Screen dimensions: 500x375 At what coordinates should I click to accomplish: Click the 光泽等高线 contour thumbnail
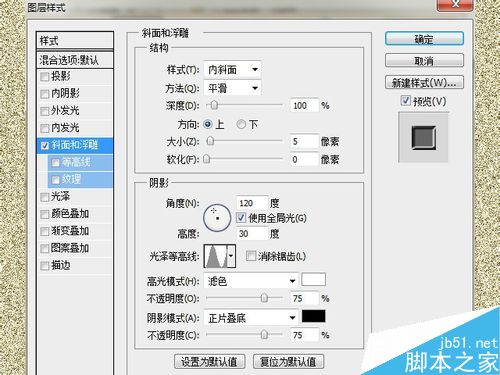[x=216, y=256]
